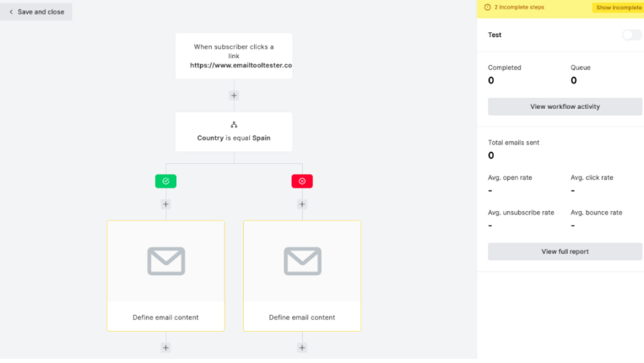Open the left Define email content card
Screen dimensions: 644x363
(165, 317)
